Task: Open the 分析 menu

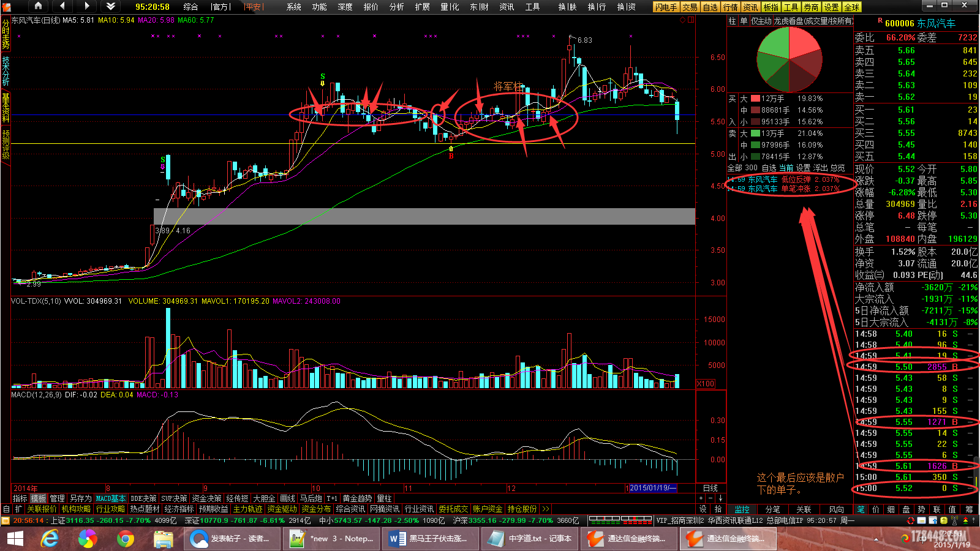Action: [397, 7]
